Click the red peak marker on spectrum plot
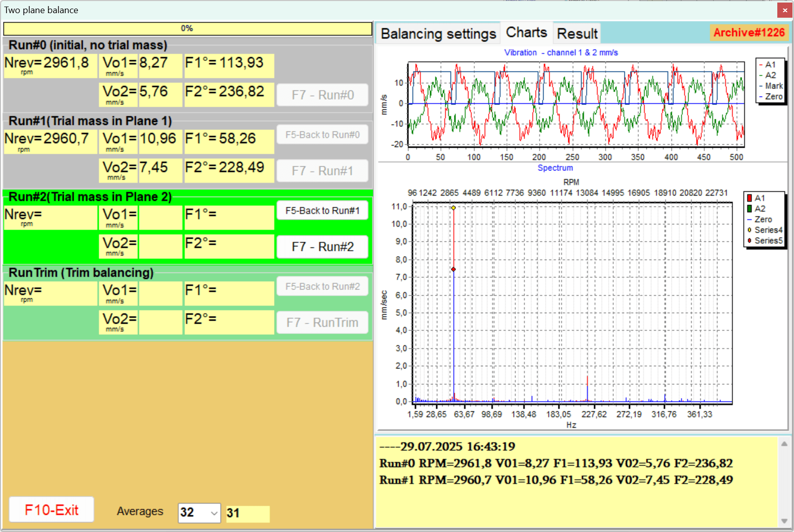Screen dimensions: 794x532 [x=453, y=270]
